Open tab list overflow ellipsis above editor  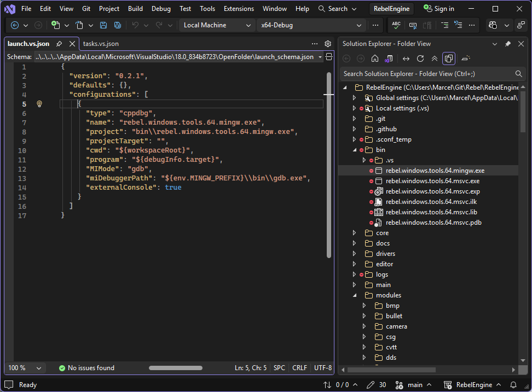click(315, 44)
